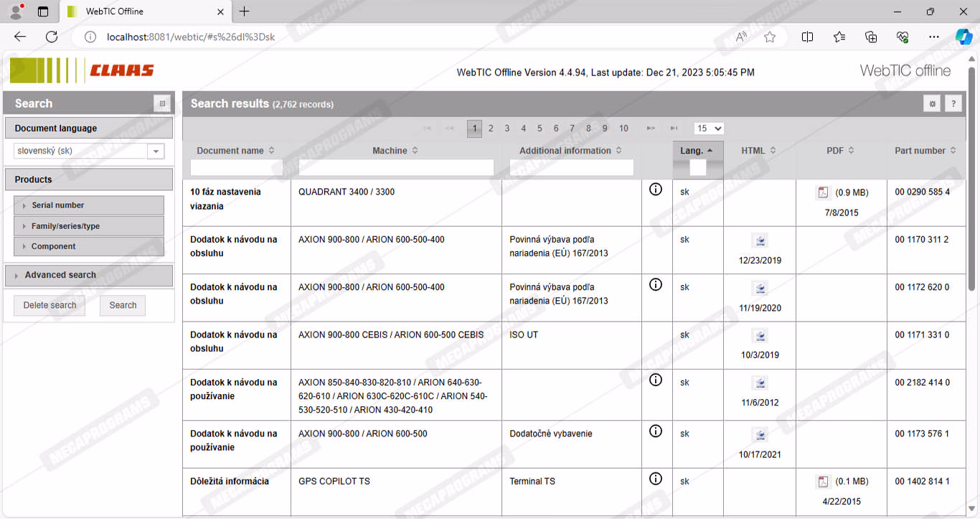Screen dimensions: 980x519
Task: Open the document language dropdown
Action: click(x=156, y=151)
